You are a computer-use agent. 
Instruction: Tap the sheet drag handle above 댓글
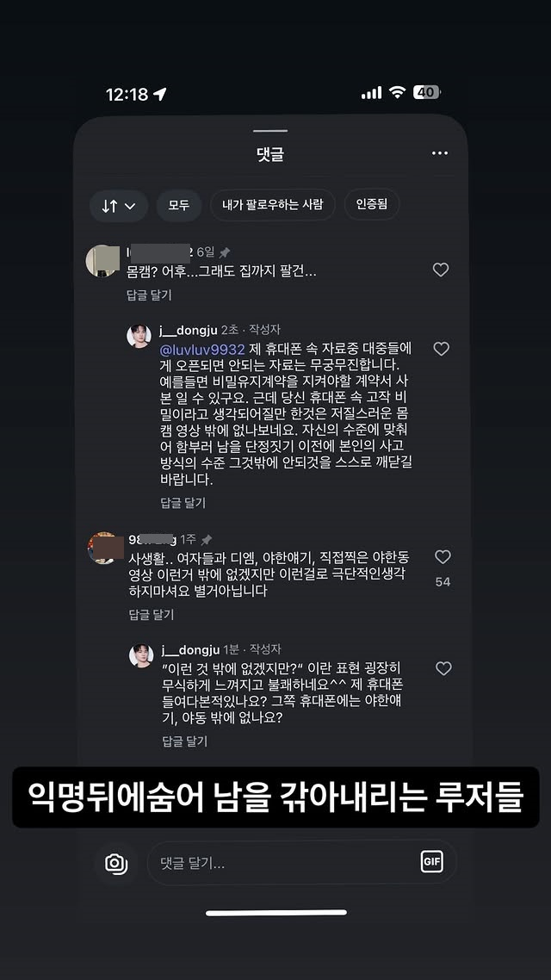point(270,132)
